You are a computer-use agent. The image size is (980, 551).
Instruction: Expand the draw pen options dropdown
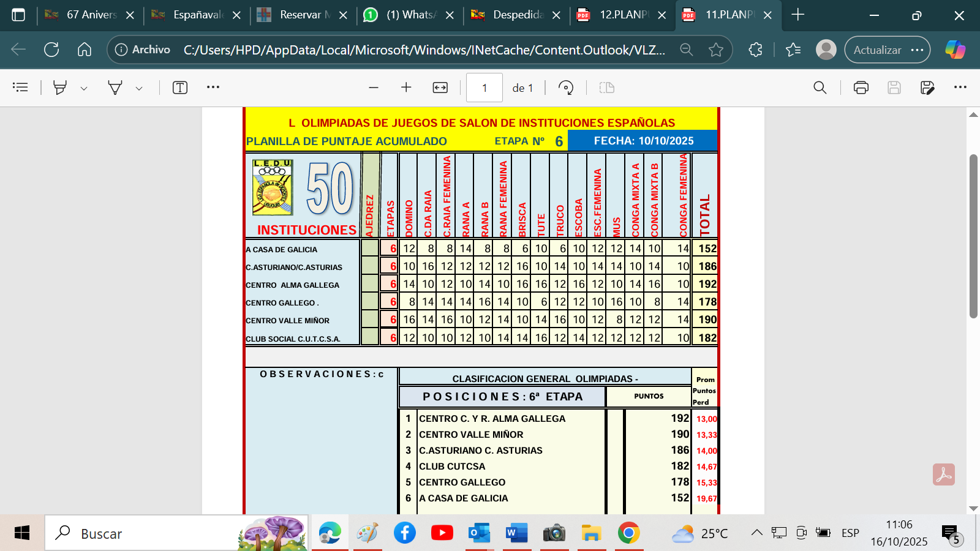click(x=139, y=88)
